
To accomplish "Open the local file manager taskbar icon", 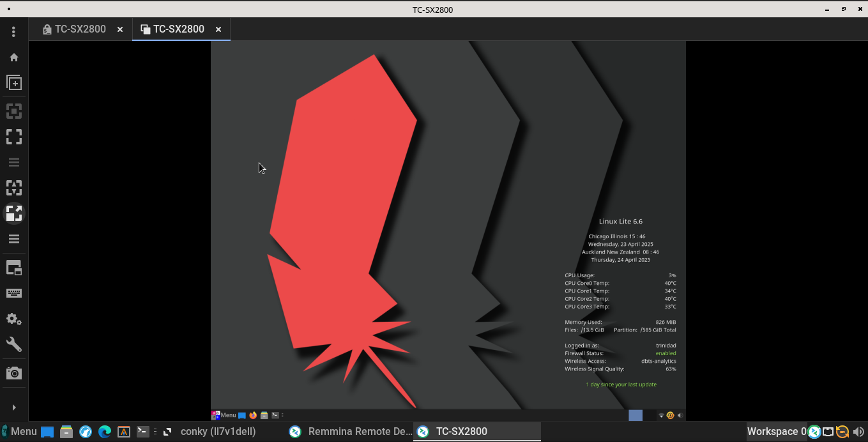I will (66, 432).
